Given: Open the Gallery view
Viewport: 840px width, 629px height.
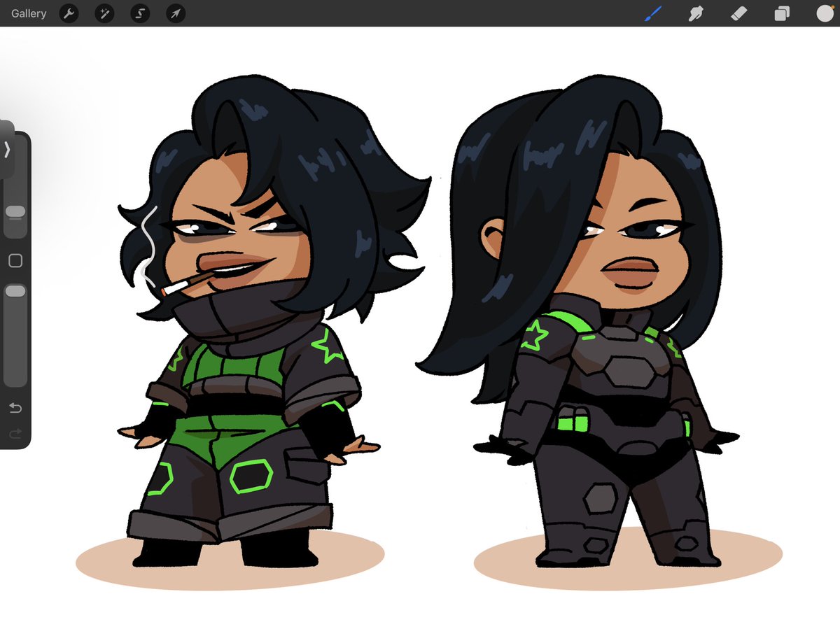Looking at the screenshot, I should tap(29, 13).
